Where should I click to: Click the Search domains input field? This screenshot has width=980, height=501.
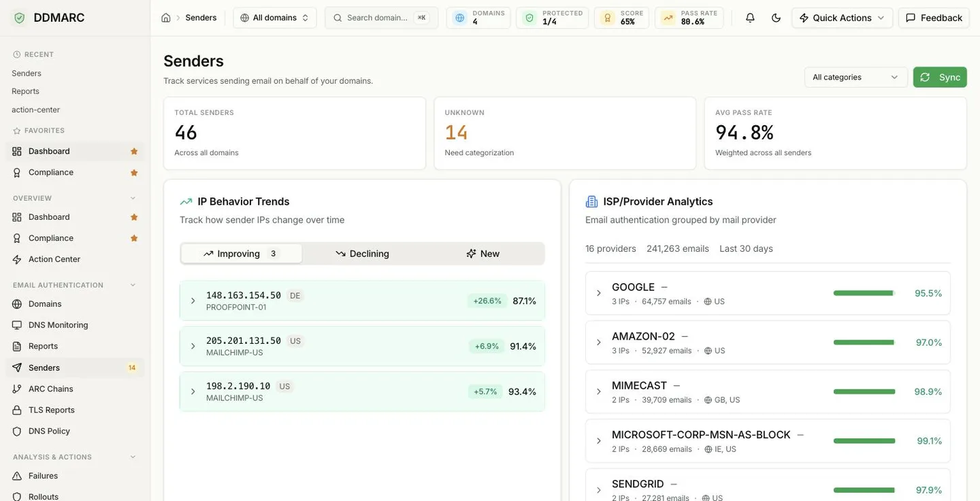[x=382, y=18]
